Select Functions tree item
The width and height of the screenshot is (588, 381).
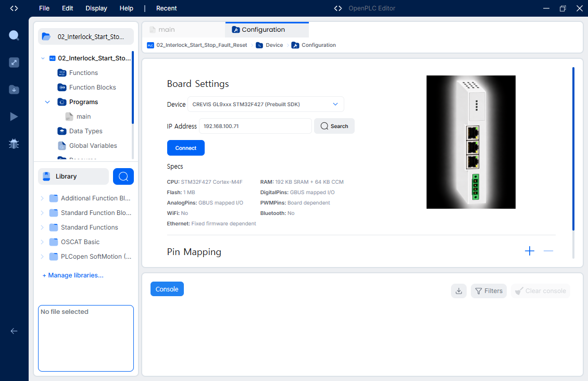(x=84, y=73)
